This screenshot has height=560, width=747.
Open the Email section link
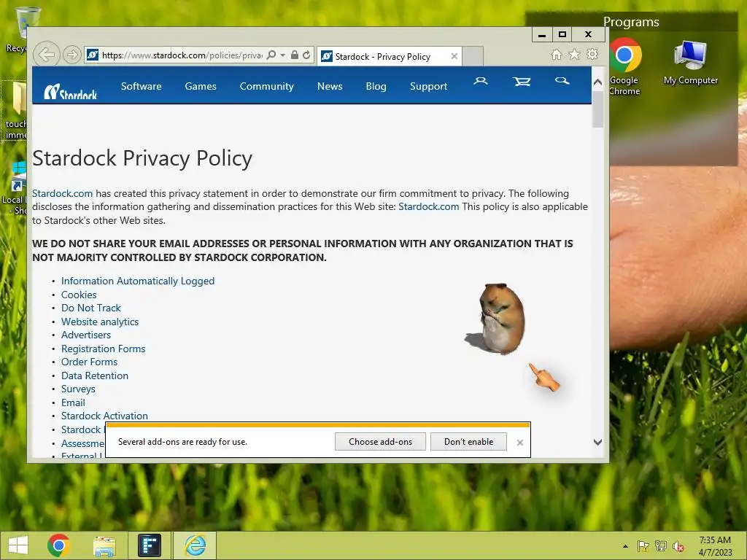tap(73, 402)
